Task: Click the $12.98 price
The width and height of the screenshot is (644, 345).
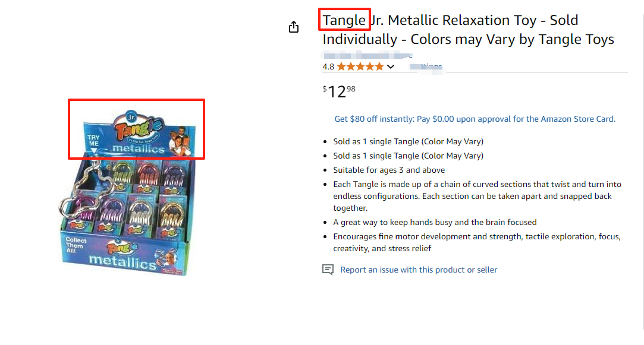Action: point(339,91)
